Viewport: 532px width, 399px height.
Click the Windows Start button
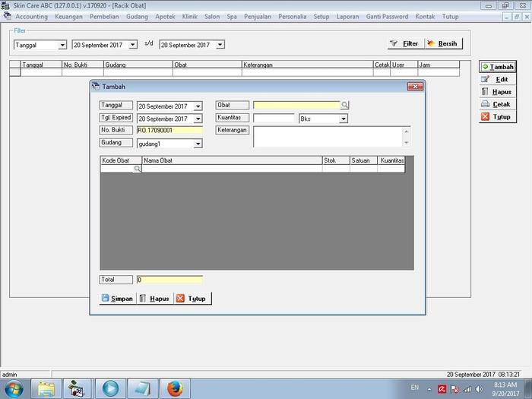(x=14, y=388)
